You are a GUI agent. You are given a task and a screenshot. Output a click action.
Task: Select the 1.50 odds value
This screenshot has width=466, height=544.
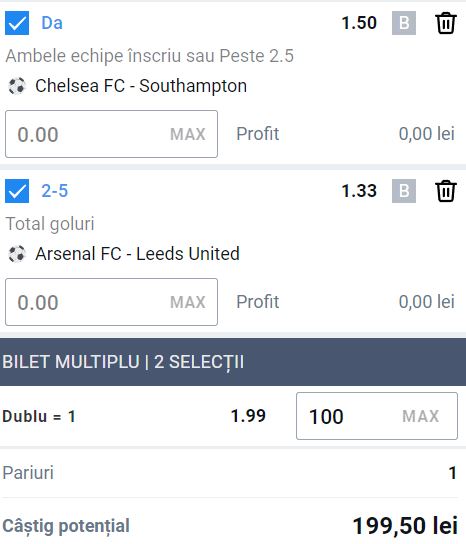(x=359, y=23)
